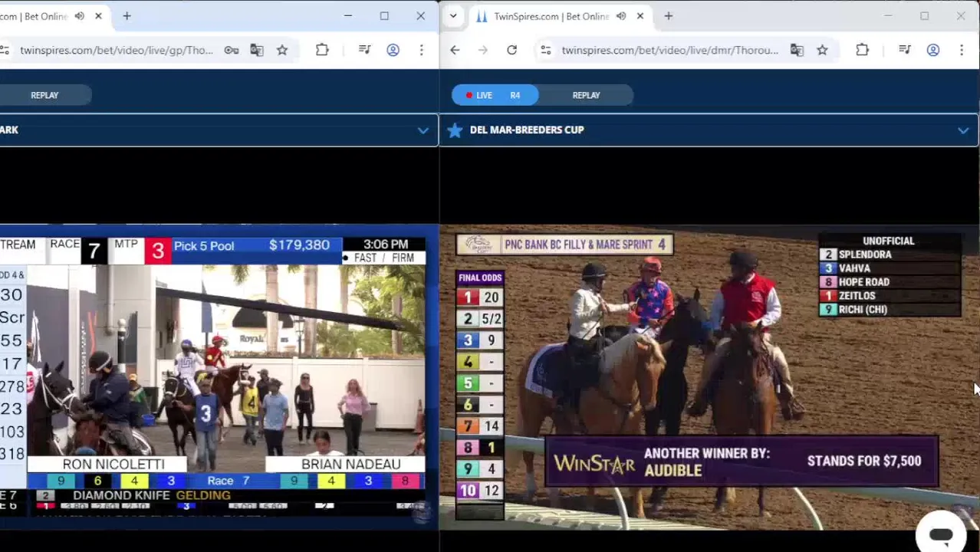Open extensions puzzle icon in right window

click(x=863, y=51)
